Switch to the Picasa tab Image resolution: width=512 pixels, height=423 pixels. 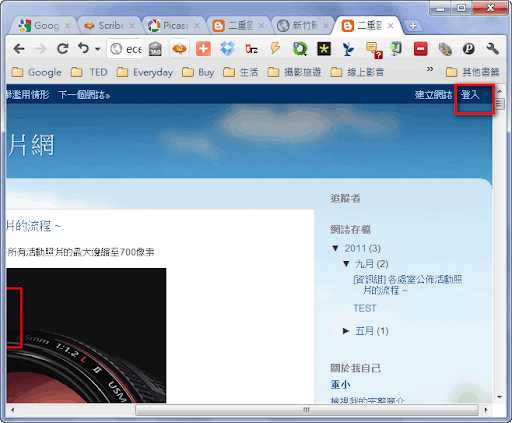pyautogui.click(x=173, y=26)
